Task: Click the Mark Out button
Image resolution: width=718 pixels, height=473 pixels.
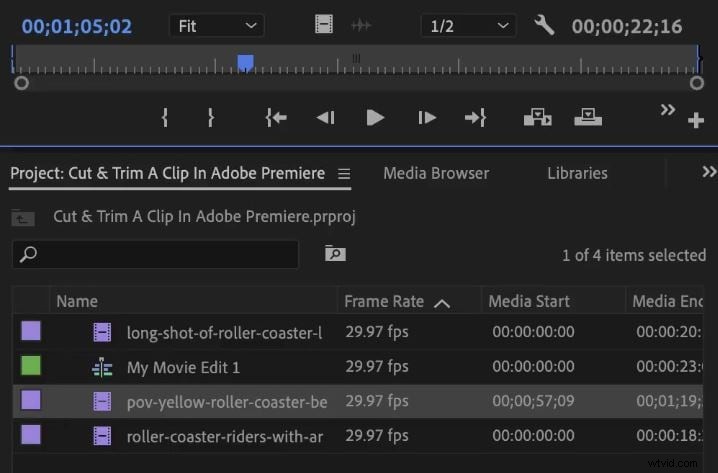Action: pos(210,118)
